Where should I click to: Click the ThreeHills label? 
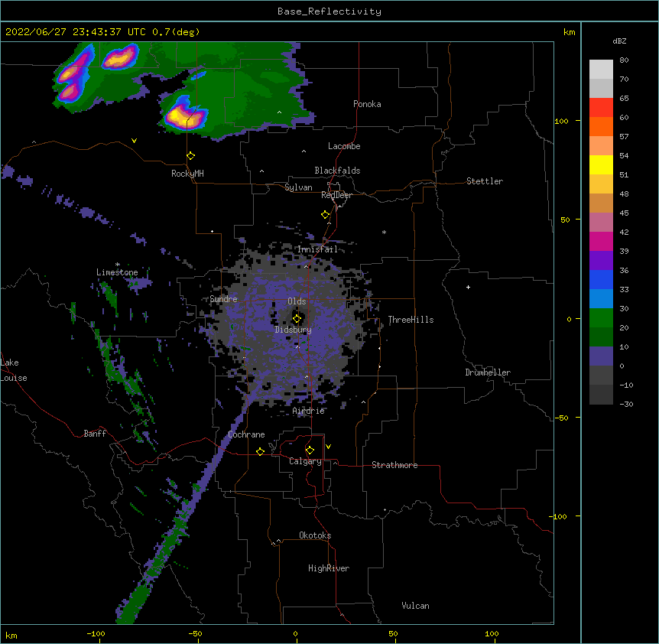(411, 320)
